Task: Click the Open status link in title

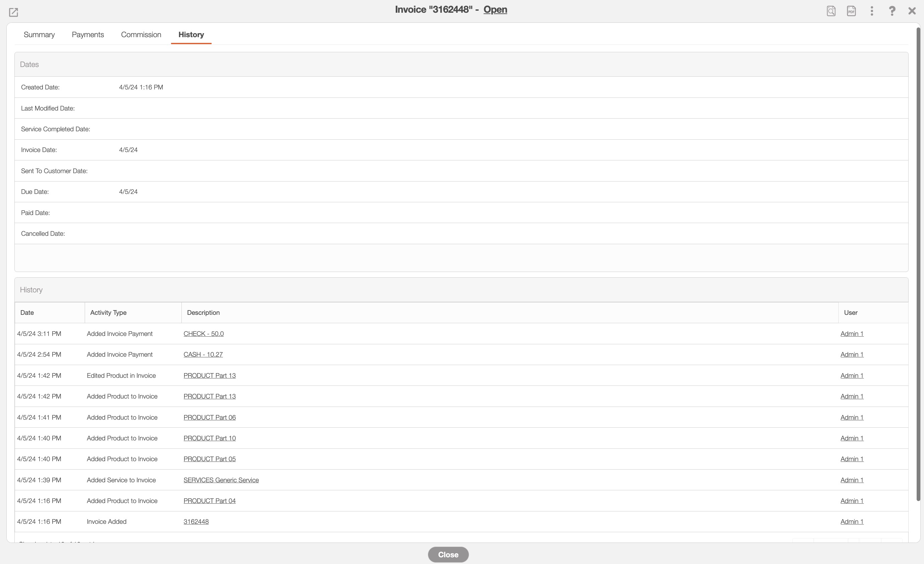Action: (495, 10)
